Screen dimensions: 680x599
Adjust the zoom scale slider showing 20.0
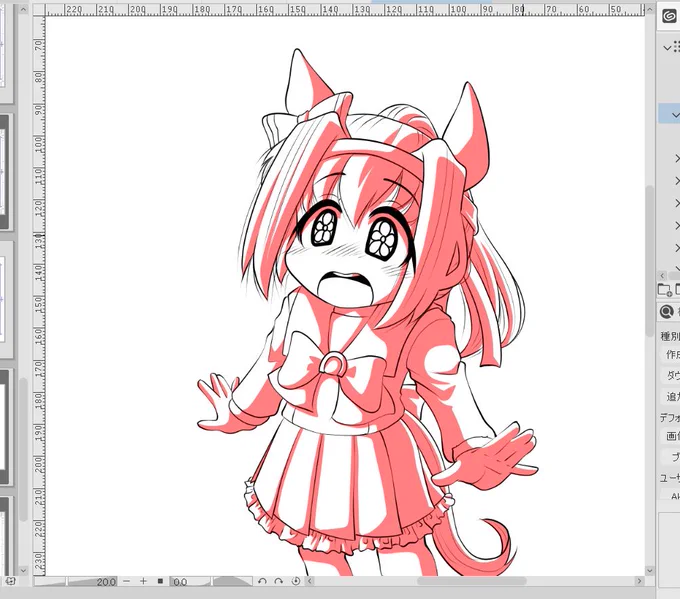pyautogui.click(x=76, y=581)
